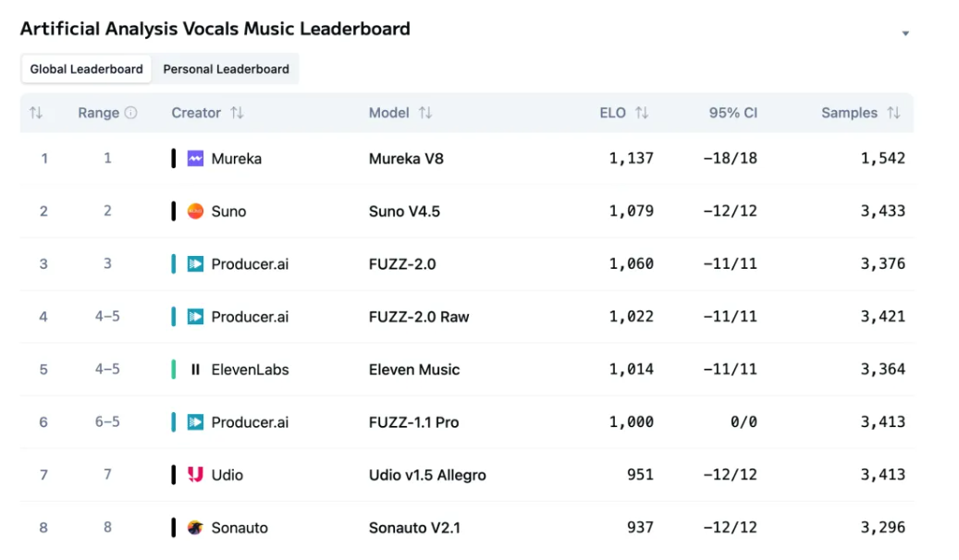Switch to the Personal Leaderboard tab
This screenshot has width=959, height=560.
tap(226, 69)
